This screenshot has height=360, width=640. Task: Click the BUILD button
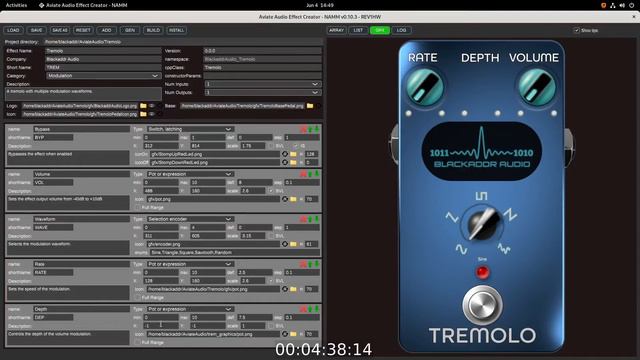pos(153,30)
